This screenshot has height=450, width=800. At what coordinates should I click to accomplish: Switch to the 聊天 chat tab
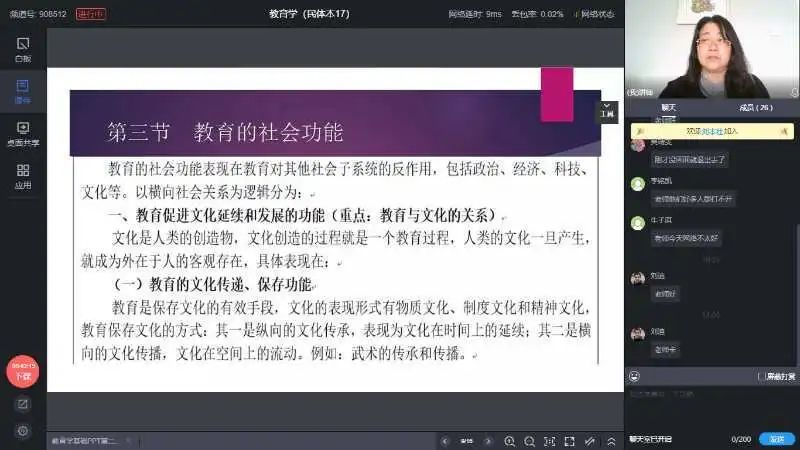pyautogui.click(x=668, y=108)
